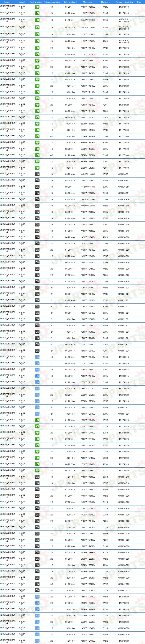Click 'OM 654.920' in 10.2018 143kW S213 row
Screen dimensions: 145x644
pyautogui.click(x=124, y=628)
